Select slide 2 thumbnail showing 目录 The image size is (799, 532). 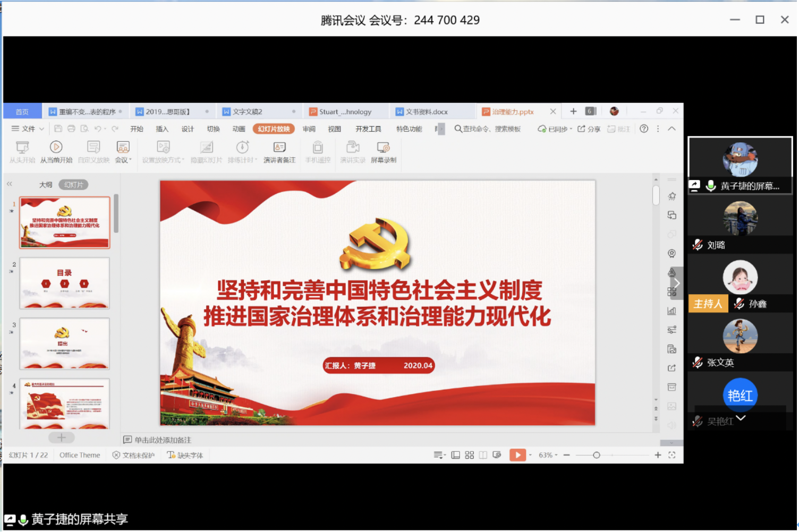[x=64, y=283]
